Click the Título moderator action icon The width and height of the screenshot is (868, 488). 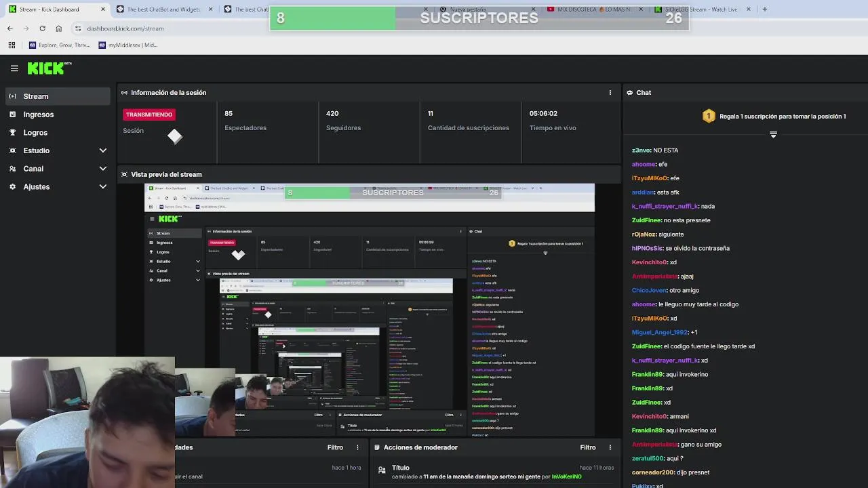[382, 469]
